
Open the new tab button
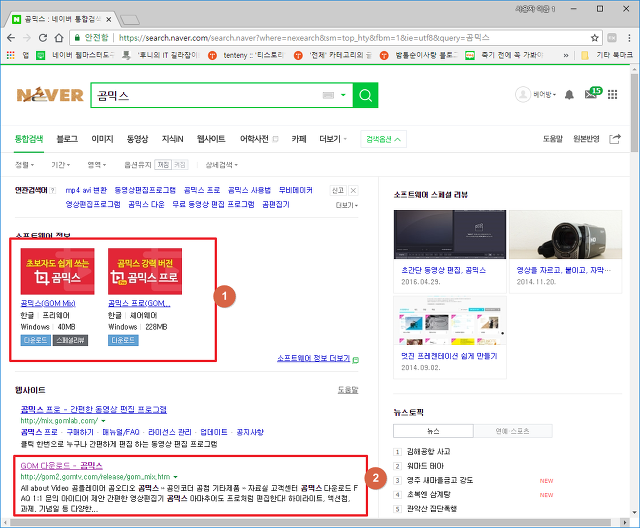point(131,20)
